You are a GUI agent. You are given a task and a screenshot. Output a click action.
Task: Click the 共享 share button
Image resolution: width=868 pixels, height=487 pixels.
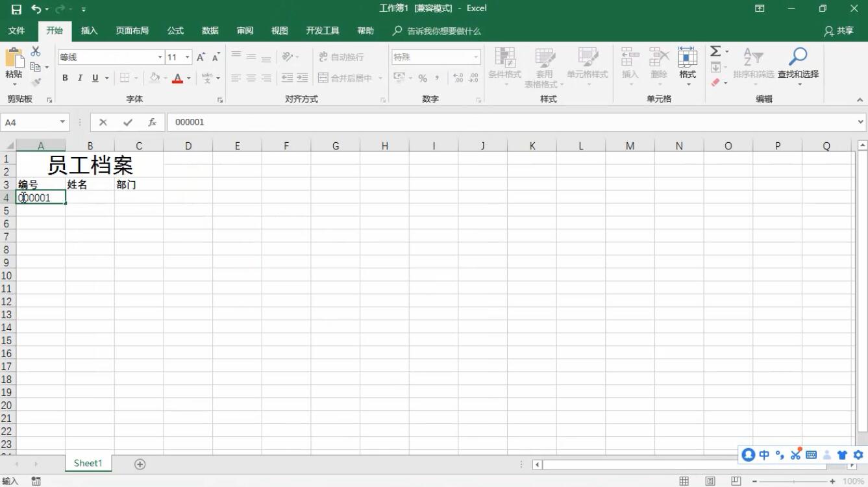click(839, 31)
